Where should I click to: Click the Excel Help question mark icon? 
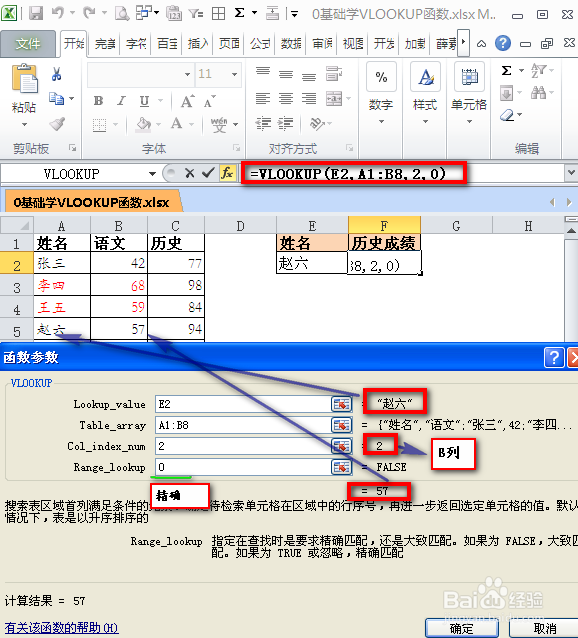(x=503, y=43)
